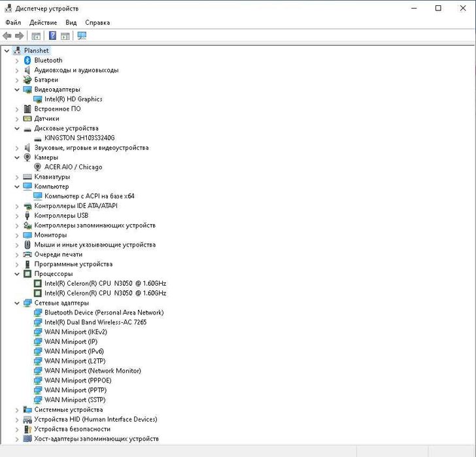Click the Хост-адаптеры запоминающих устройств icon
Screen dimensions: 476x457
pyautogui.click(x=27, y=439)
